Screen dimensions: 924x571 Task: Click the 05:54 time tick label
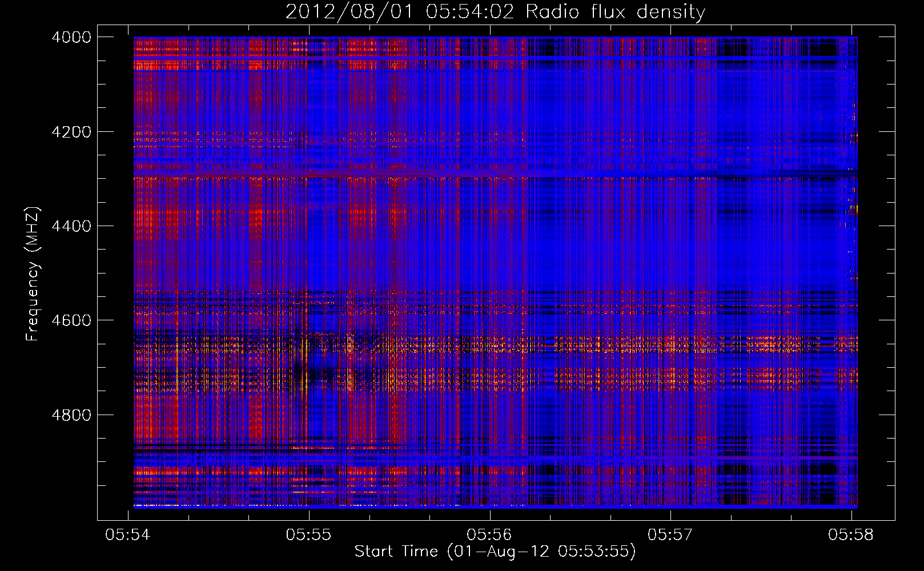pos(128,535)
